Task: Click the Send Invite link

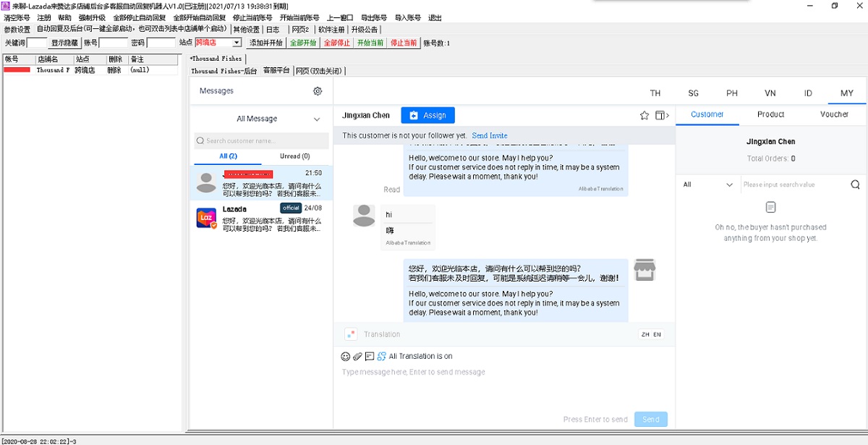Action: click(490, 135)
